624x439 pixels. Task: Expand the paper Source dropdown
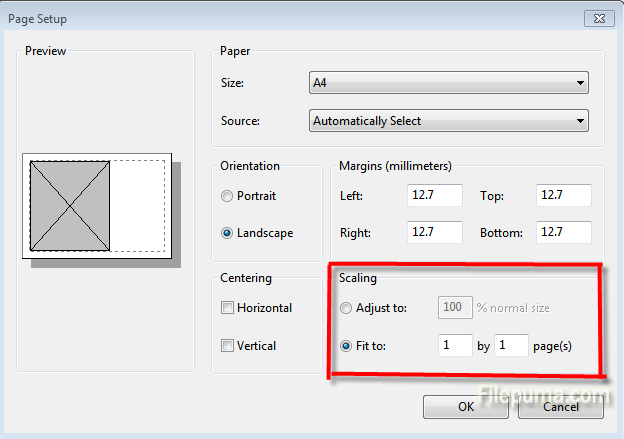point(448,121)
